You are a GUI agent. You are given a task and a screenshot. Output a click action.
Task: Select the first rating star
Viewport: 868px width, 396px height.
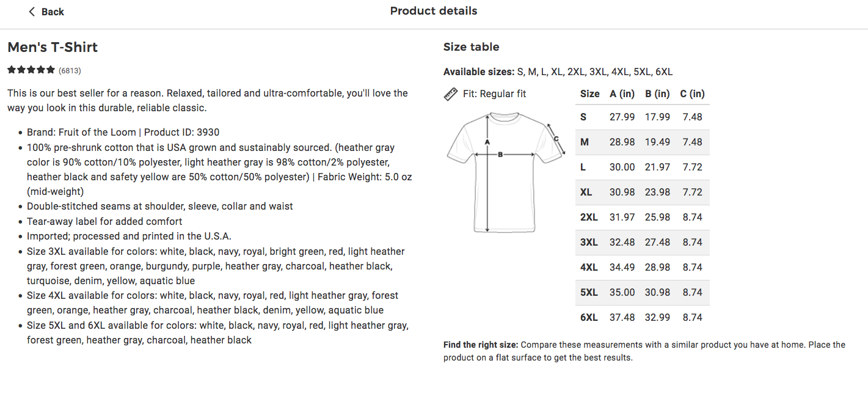(11, 70)
